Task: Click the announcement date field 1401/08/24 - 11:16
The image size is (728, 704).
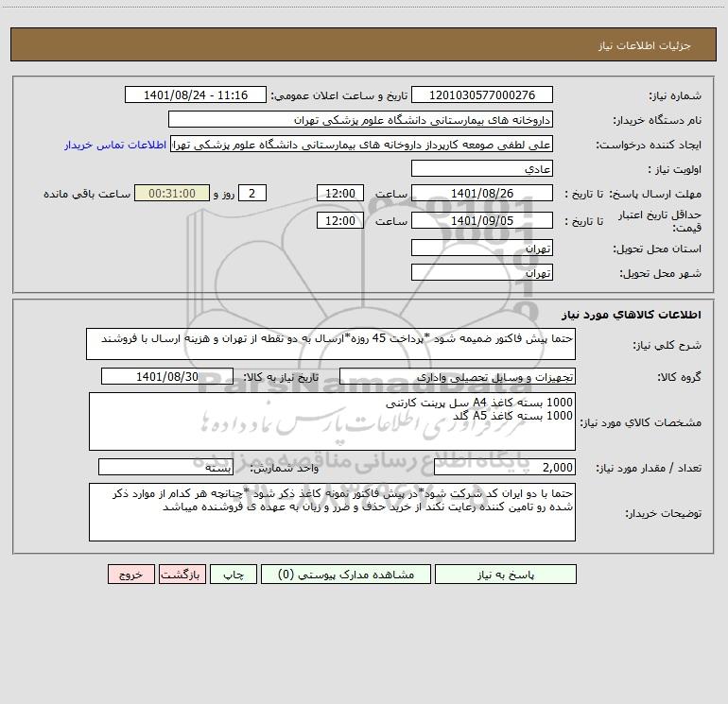Action: [x=196, y=94]
